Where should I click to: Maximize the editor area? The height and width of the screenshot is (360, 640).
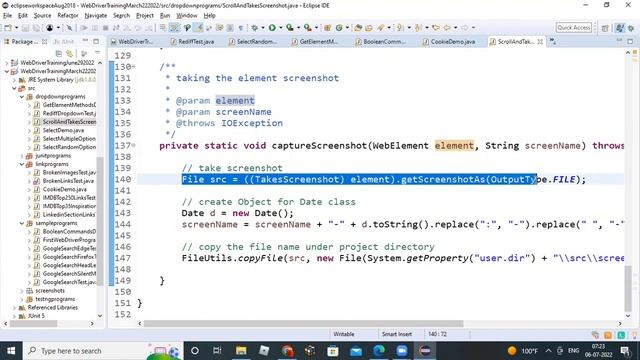pyautogui.click(x=630, y=41)
